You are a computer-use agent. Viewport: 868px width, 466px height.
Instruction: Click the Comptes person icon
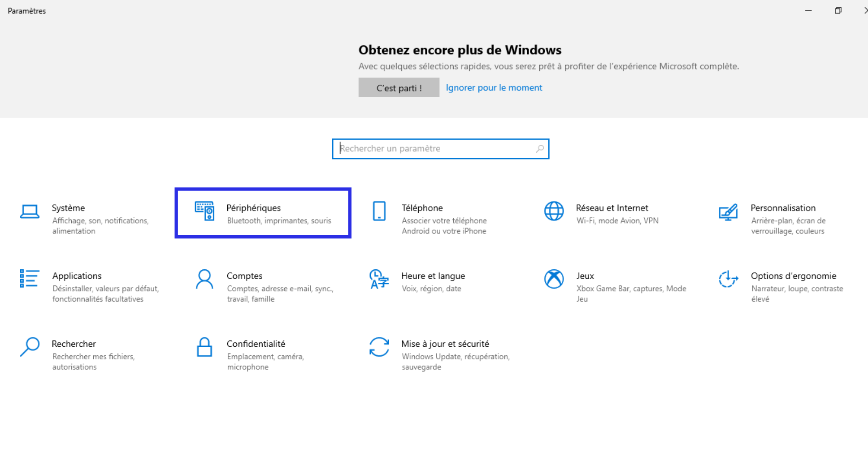(x=204, y=279)
